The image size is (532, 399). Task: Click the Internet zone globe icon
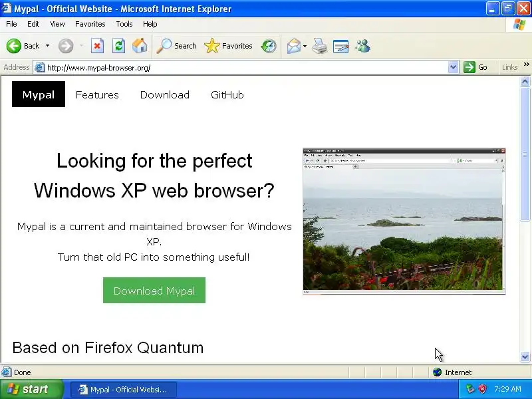tap(437, 372)
